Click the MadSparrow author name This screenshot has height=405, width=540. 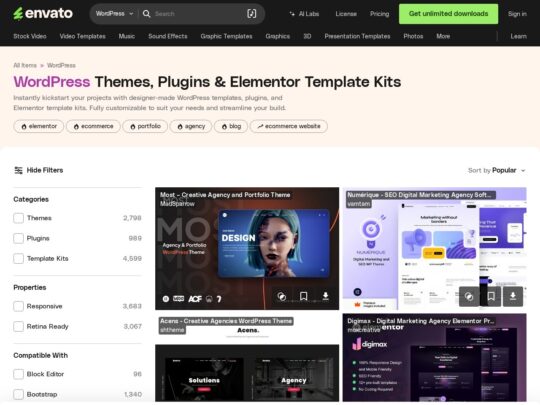tap(177, 204)
